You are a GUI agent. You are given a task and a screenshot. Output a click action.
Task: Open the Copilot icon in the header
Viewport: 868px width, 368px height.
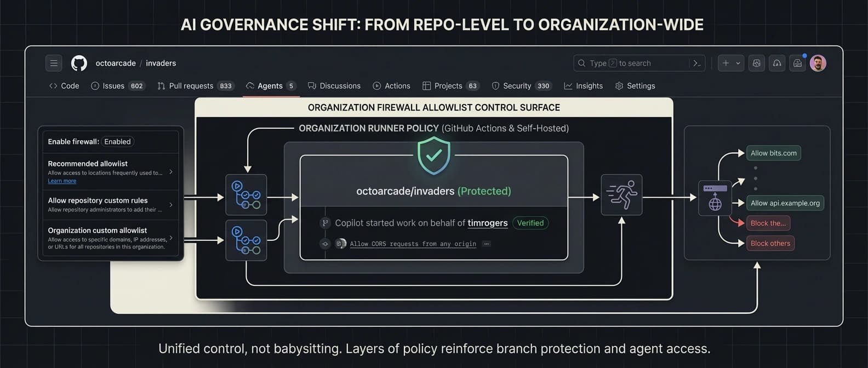click(756, 63)
